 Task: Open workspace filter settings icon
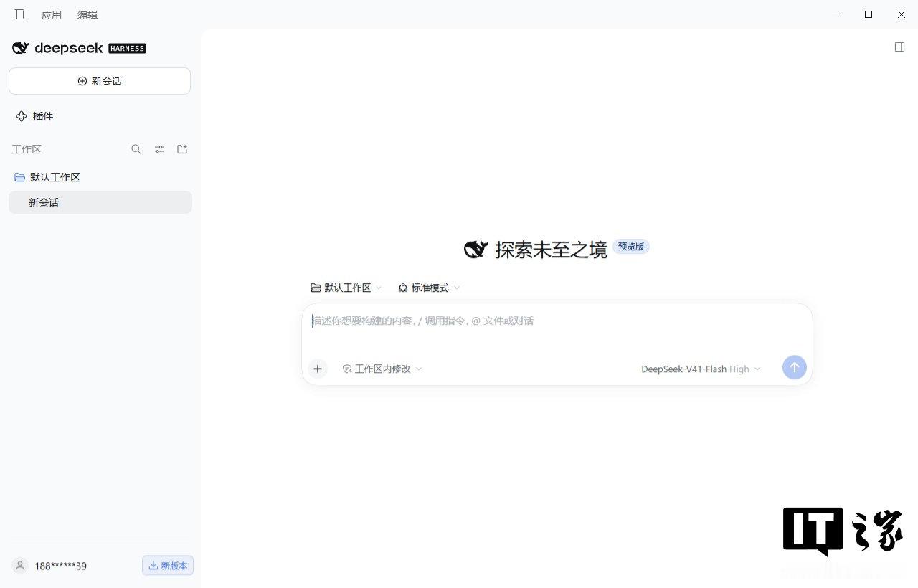pos(159,149)
